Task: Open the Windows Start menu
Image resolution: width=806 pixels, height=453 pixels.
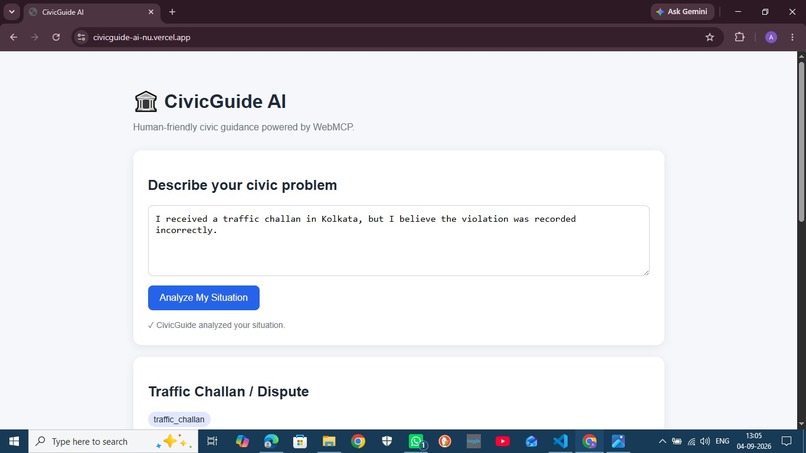Action: (x=14, y=441)
